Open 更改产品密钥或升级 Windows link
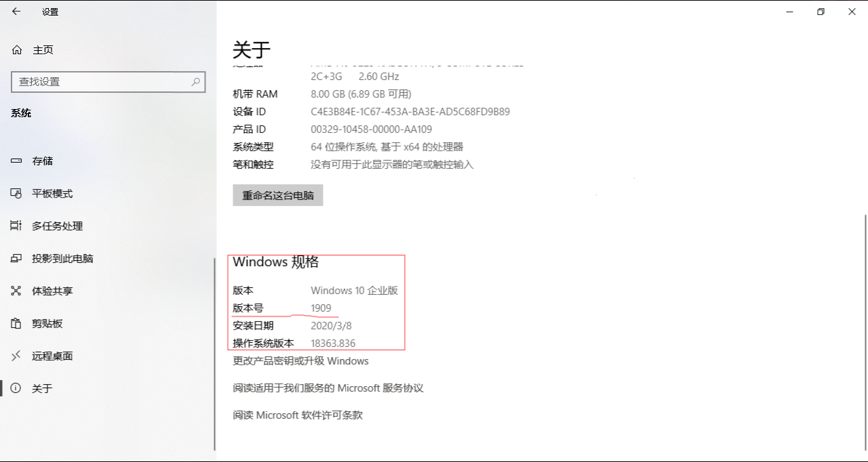The height and width of the screenshot is (462, 868). (x=301, y=361)
